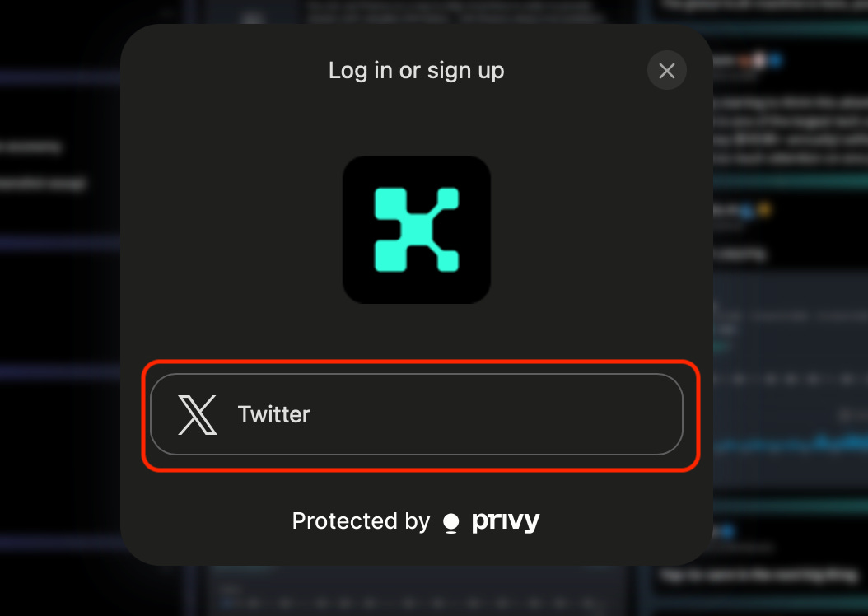The image size is (868, 616).
Task: Click the empty right side of Twitter button
Action: pyautogui.click(x=498, y=414)
